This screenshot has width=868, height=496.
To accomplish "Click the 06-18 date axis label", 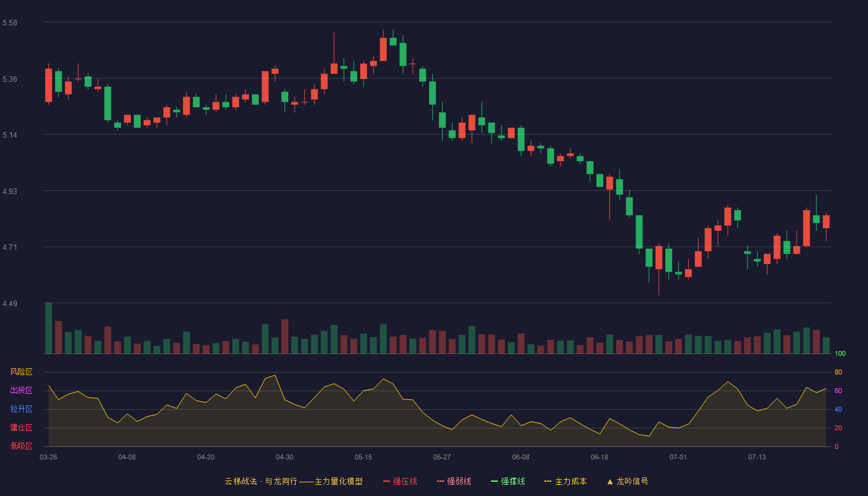I will 600,457.
